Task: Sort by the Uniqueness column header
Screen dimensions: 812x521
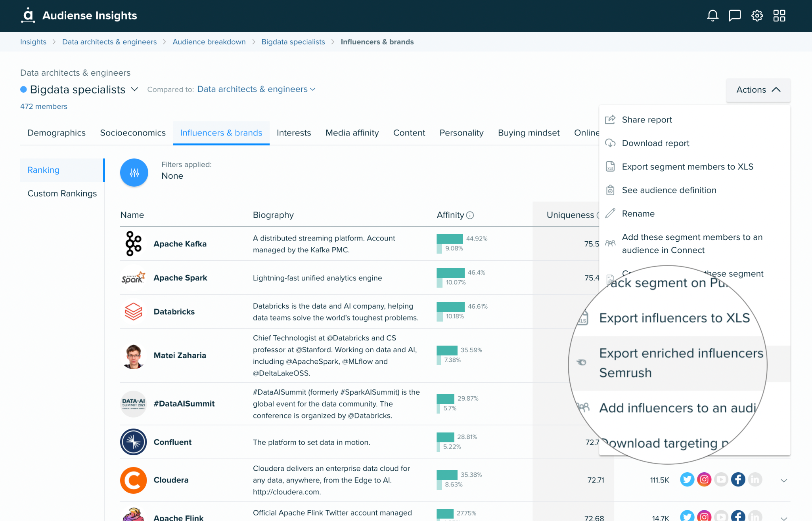Action: pos(570,215)
